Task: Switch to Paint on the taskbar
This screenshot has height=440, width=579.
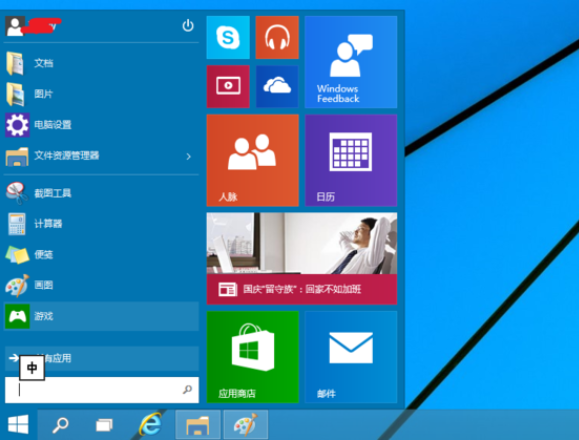Action: [246, 425]
